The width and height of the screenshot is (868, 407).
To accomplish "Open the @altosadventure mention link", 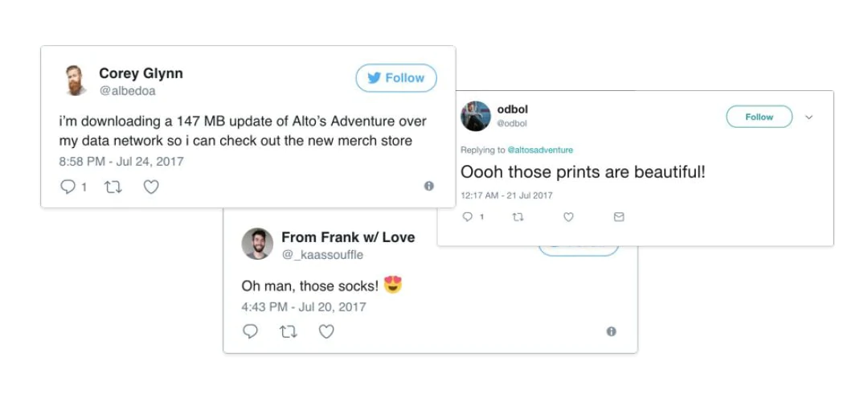I will tap(540, 150).
